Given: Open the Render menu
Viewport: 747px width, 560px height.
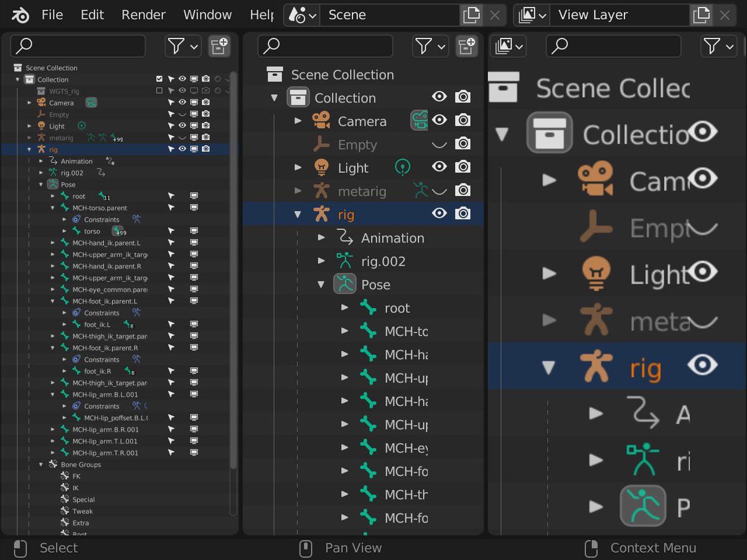Looking at the screenshot, I should [144, 15].
